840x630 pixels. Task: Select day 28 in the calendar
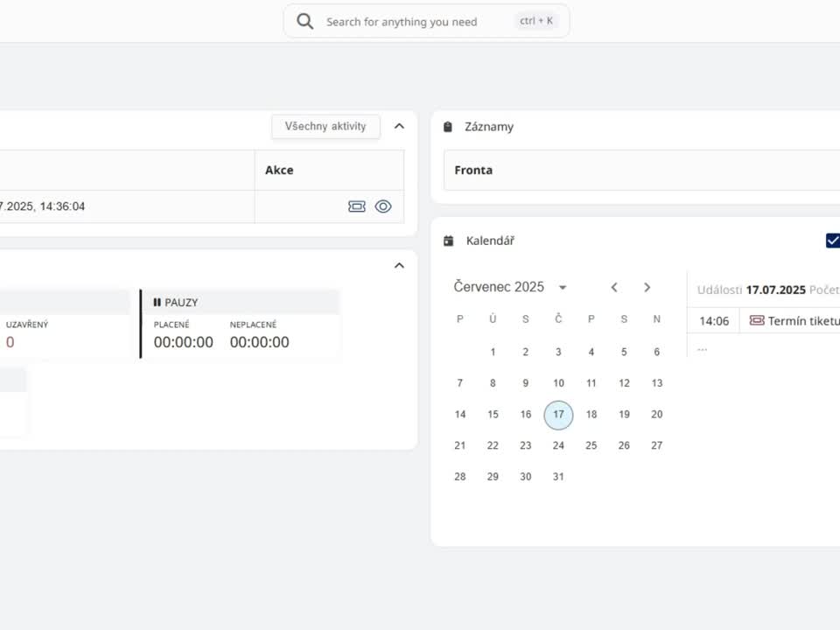point(460,476)
